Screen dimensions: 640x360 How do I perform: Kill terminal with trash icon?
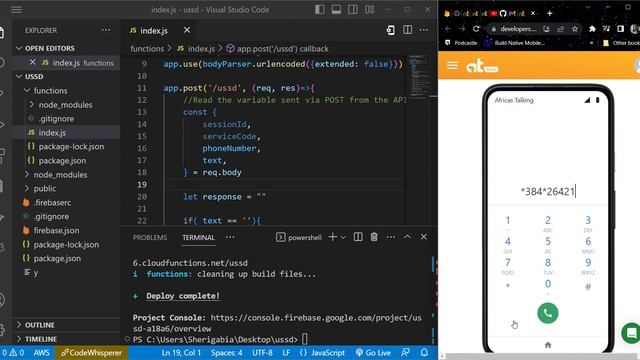coord(374,237)
